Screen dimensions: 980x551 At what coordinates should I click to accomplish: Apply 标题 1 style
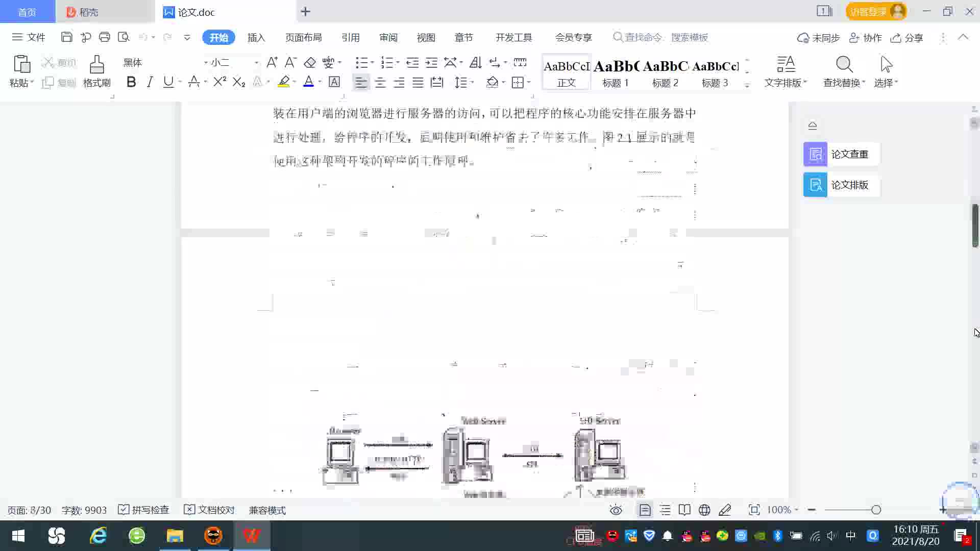click(x=616, y=73)
